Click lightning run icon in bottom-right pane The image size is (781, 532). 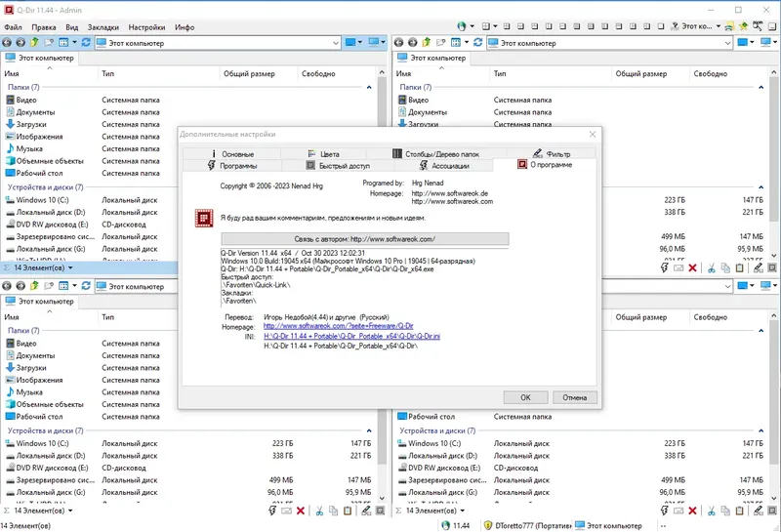click(664, 511)
